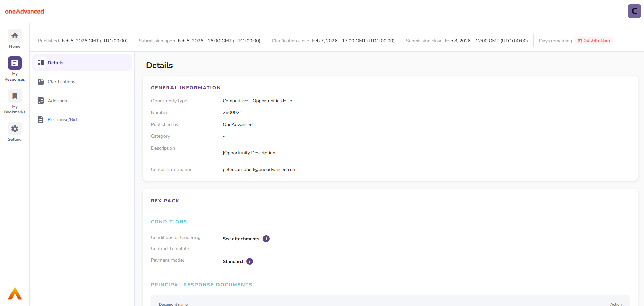Click the Contract template label
The image size is (644, 306).
pyautogui.click(x=170, y=248)
